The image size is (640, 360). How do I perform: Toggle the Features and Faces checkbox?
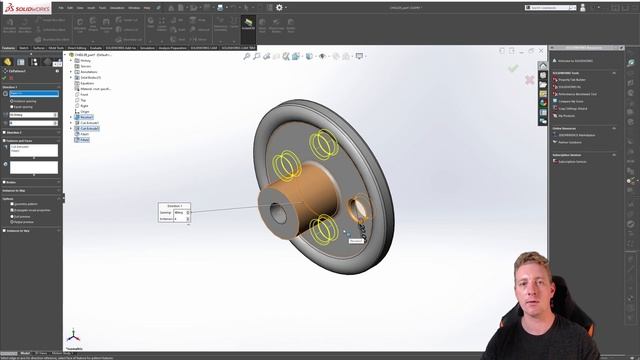4,140
